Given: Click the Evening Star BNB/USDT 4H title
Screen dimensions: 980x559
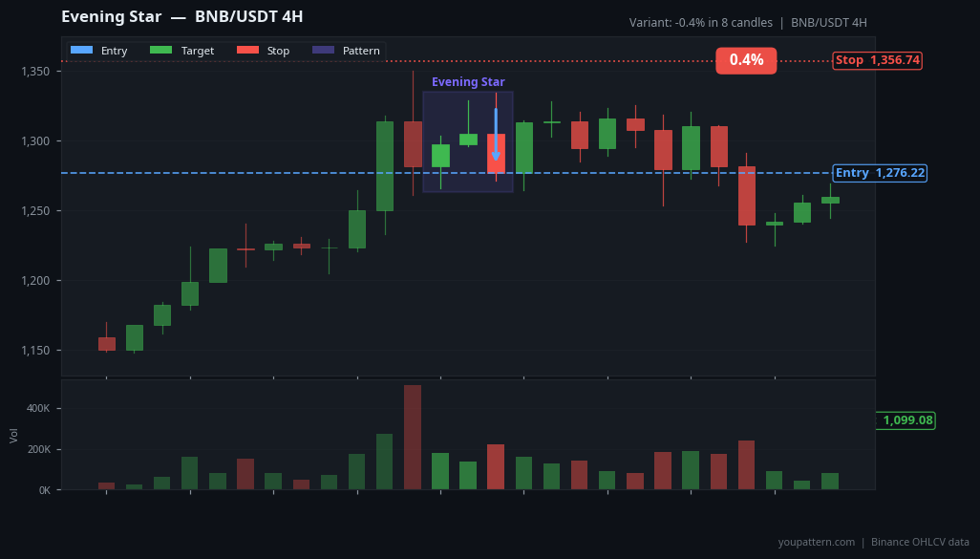Looking at the screenshot, I should click(x=181, y=16).
